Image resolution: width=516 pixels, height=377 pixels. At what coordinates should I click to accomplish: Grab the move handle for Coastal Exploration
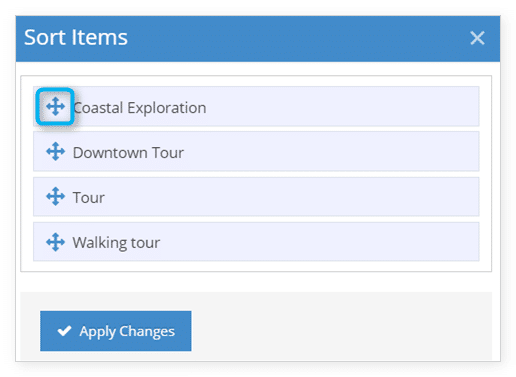pos(55,107)
